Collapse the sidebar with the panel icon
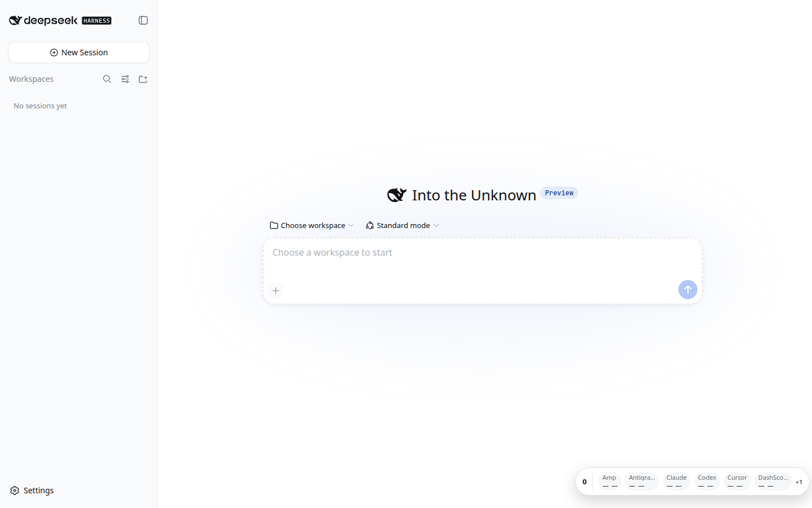812x508 pixels. (x=143, y=20)
